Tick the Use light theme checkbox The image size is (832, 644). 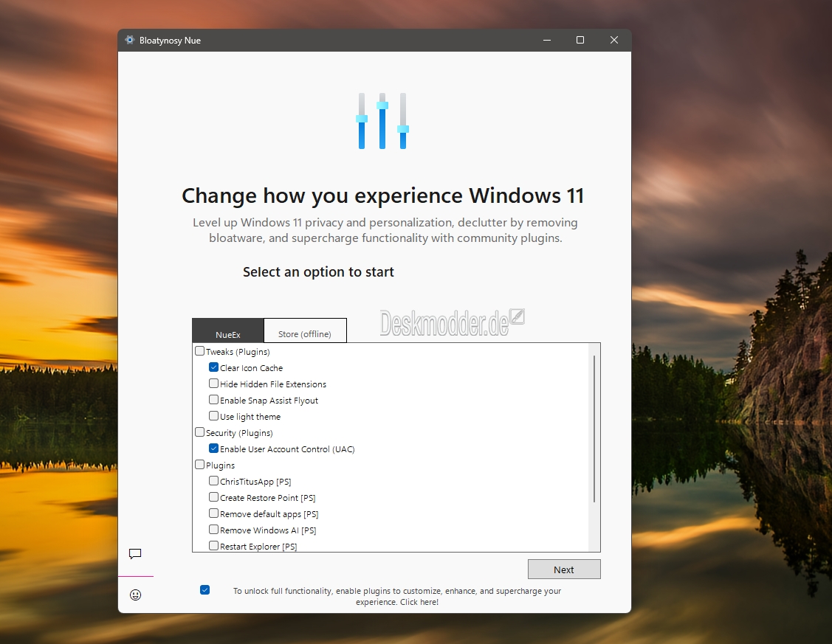click(214, 415)
